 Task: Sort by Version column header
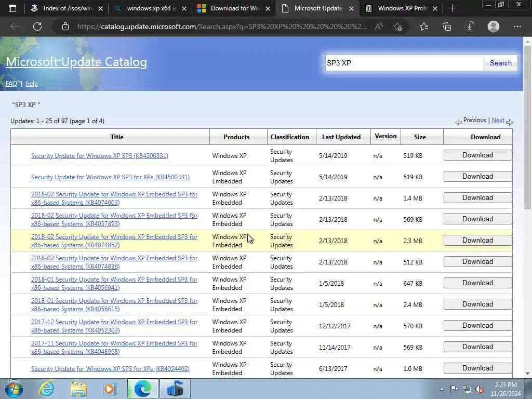point(385,136)
